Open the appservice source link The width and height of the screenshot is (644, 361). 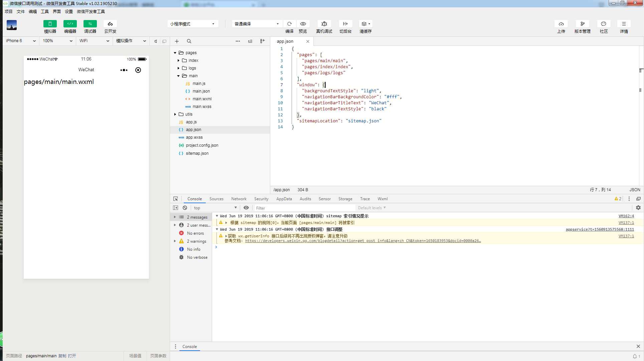pyautogui.click(x=600, y=230)
